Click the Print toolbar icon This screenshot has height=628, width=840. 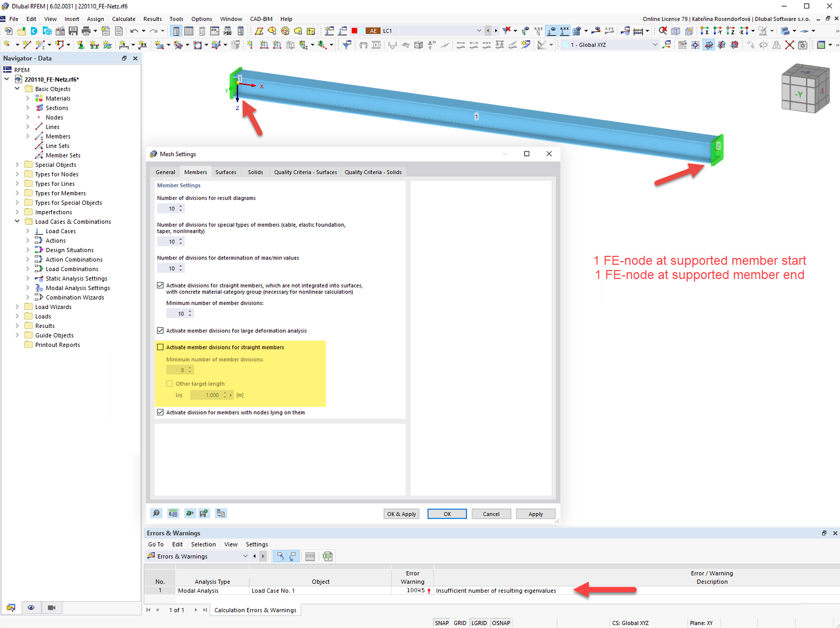86,31
